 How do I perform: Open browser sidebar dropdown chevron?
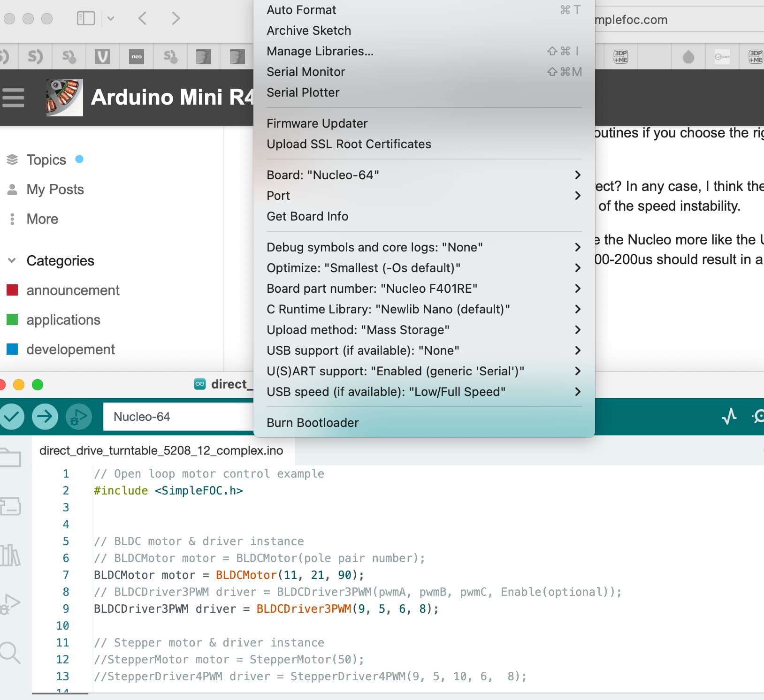111,18
